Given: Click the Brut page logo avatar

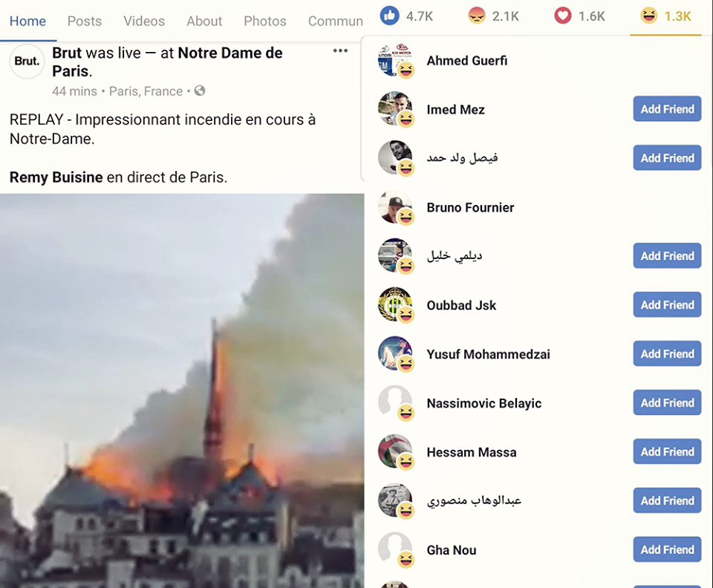Looking at the screenshot, I should pyautogui.click(x=27, y=62).
